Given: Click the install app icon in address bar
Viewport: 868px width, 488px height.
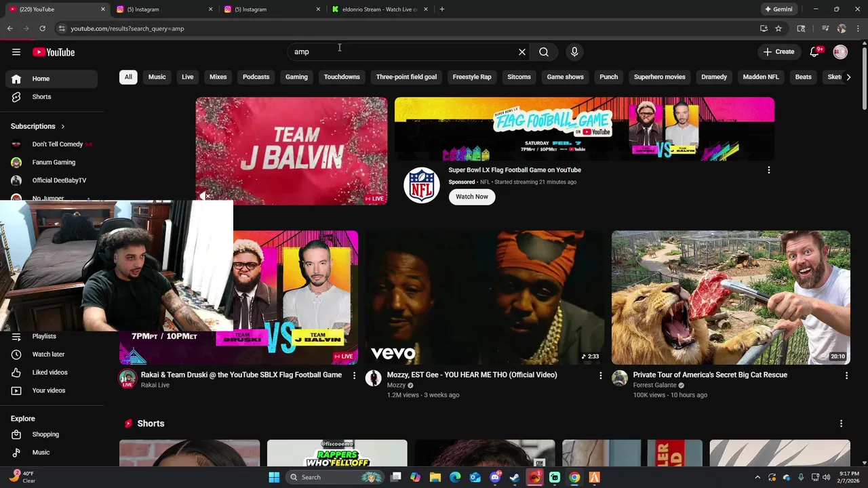Looking at the screenshot, I should (764, 28).
